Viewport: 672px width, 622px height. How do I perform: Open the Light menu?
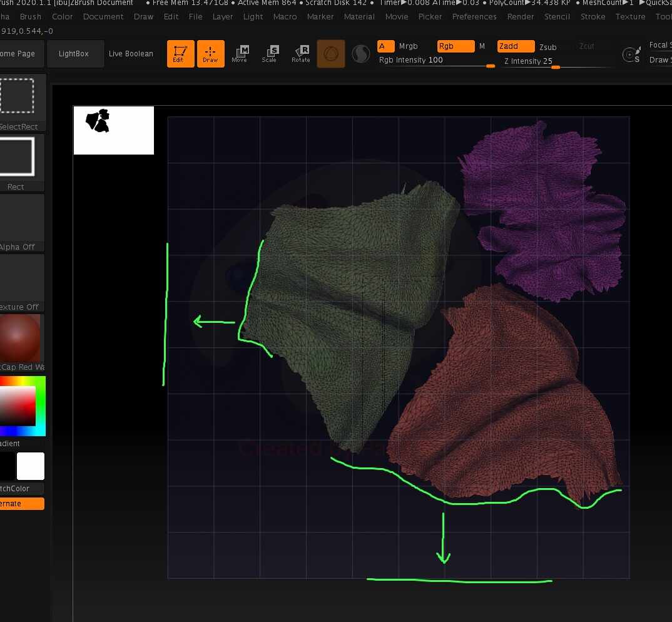click(253, 17)
